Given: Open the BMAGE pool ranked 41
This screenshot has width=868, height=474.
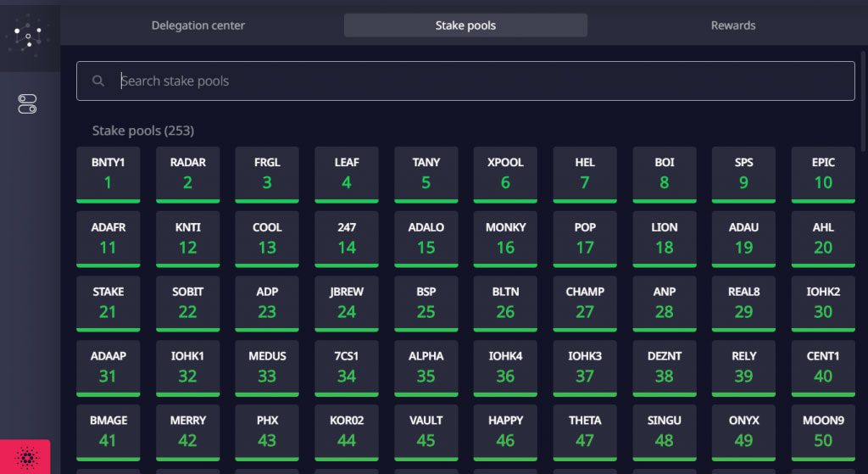Looking at the screenshot, I should [108, 433].
